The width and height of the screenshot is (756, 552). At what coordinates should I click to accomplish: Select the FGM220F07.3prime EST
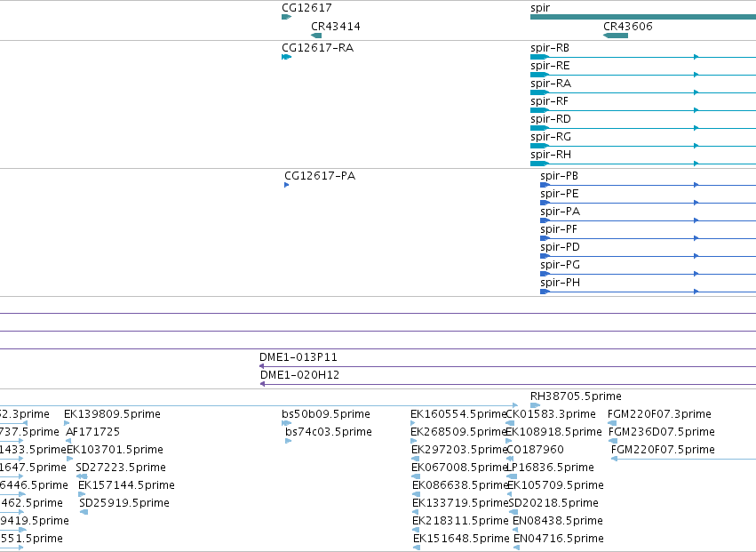[x=612, y=423]
